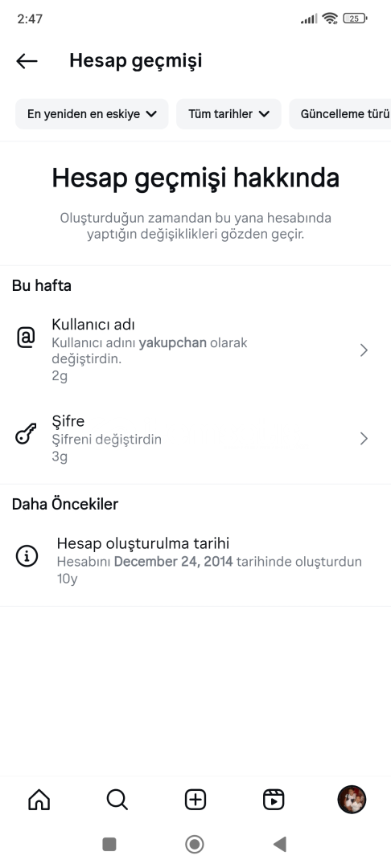391x868 pixels.
Task: Tap the at-sign username icon
Action: tap(26, 337)
